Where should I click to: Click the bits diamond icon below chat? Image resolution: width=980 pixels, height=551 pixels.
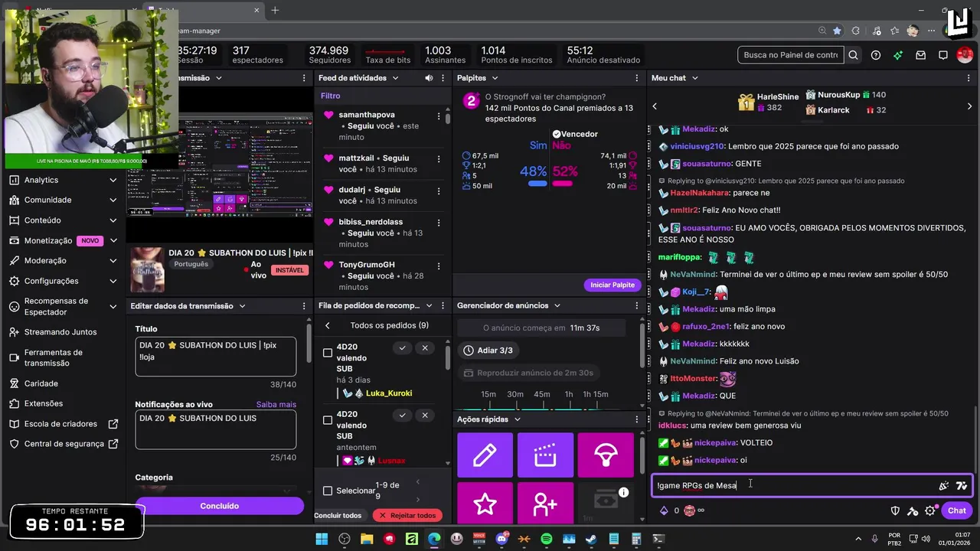click(664, 510)
